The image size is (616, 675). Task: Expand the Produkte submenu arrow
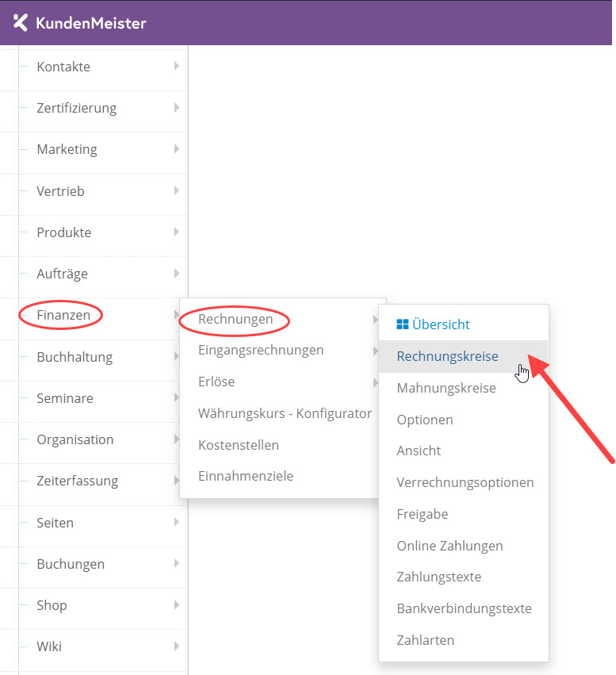click(176, 232)
